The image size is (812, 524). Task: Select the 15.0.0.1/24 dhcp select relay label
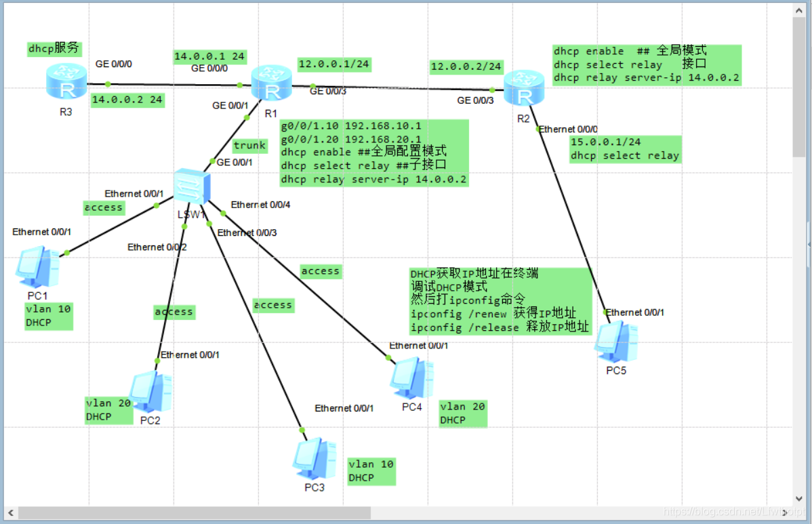[x=625, y=148]
